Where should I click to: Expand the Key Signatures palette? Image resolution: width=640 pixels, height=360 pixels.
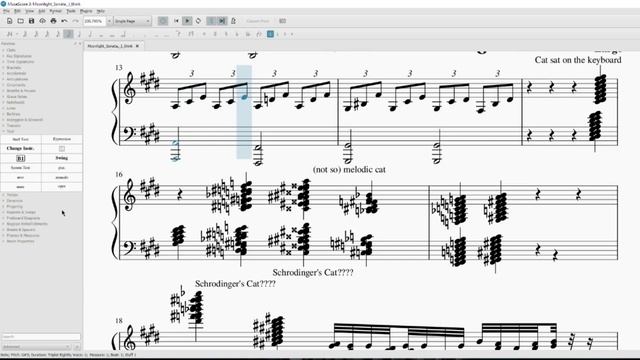point(19,56)
